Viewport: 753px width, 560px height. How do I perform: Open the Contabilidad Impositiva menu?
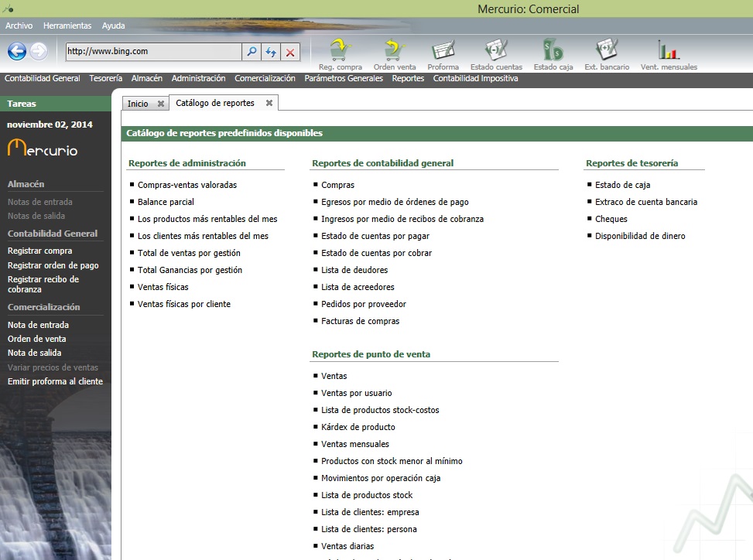[475, 78]
